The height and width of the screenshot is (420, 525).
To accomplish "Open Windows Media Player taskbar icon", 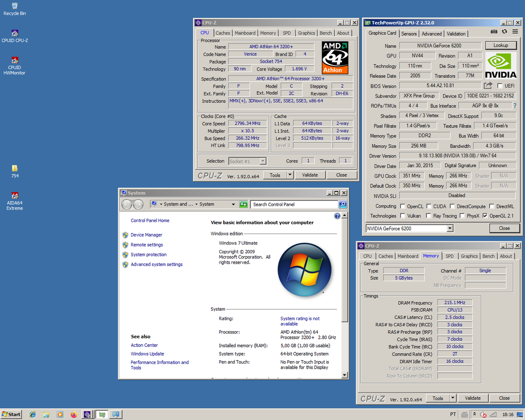I will pos(60,415).
